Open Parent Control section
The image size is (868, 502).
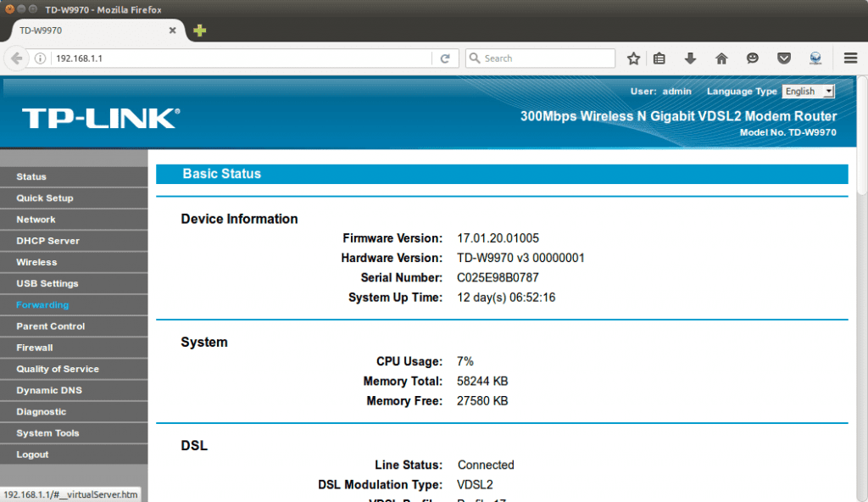tap(74, 326)
